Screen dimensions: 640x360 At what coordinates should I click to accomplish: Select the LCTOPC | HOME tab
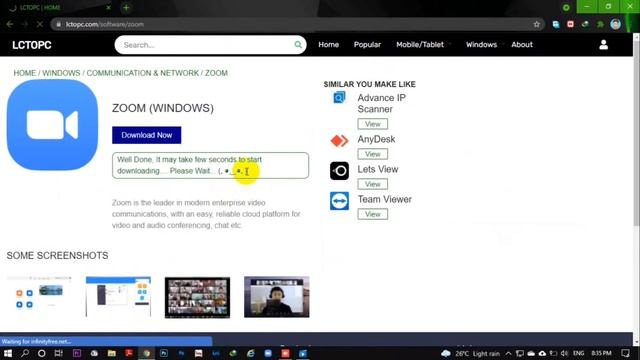click(59, 7)
